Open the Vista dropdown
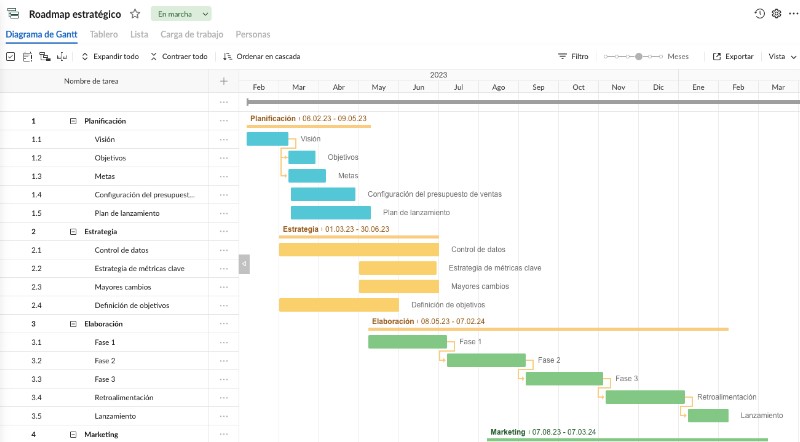The width and height of the screenshot is (800, 442). coord(782,57)
